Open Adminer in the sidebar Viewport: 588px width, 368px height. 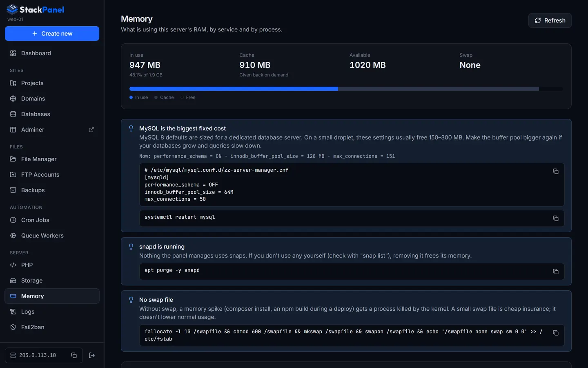click(x=52, y=130)
